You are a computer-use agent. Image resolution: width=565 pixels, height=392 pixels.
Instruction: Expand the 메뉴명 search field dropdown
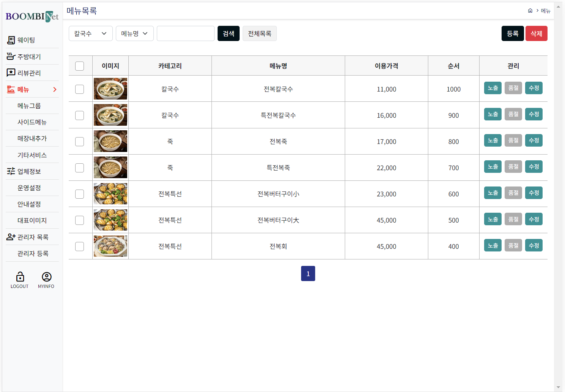pos(134,33)
